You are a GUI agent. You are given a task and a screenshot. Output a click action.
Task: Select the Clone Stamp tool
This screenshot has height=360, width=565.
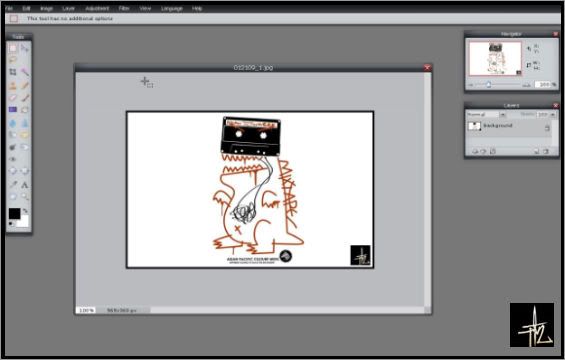13,85
